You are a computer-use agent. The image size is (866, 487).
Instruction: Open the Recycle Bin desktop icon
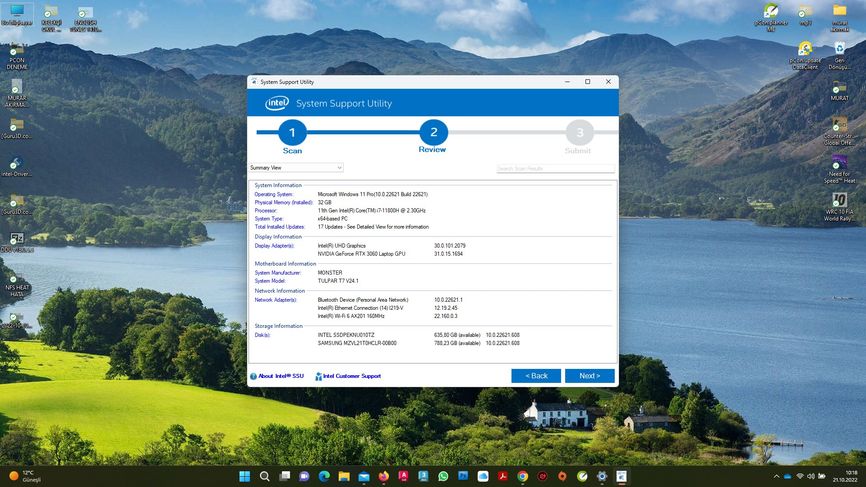[839, 56]
